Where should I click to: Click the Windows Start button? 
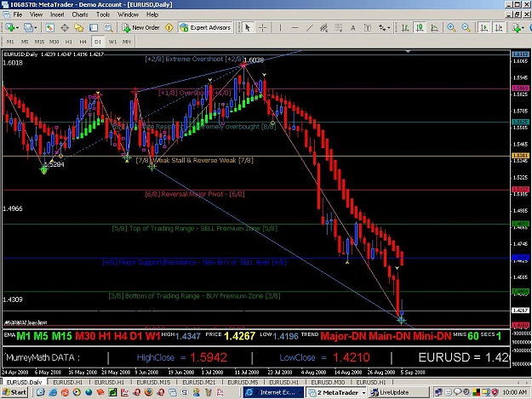14,392
